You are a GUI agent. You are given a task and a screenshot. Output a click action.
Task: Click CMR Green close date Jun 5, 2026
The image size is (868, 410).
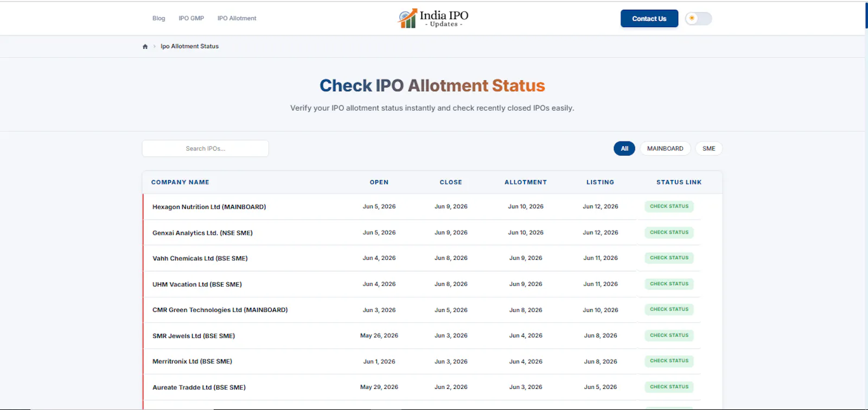(451, 310)
